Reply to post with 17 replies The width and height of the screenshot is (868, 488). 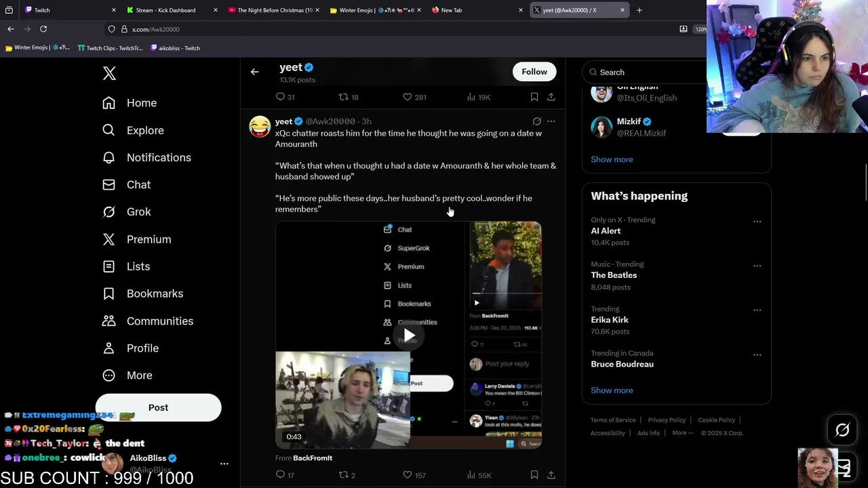pos(280,475)
